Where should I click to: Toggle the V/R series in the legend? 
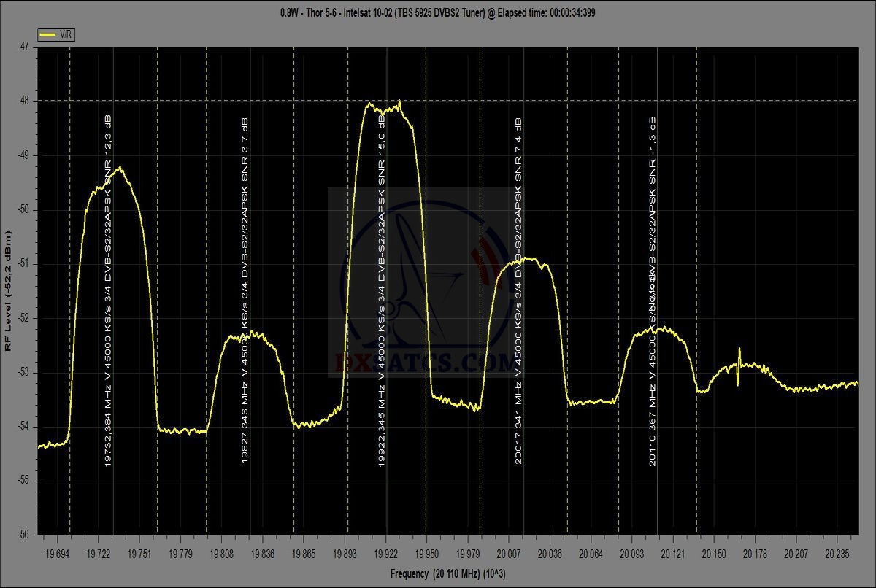(x=65, y=34)
